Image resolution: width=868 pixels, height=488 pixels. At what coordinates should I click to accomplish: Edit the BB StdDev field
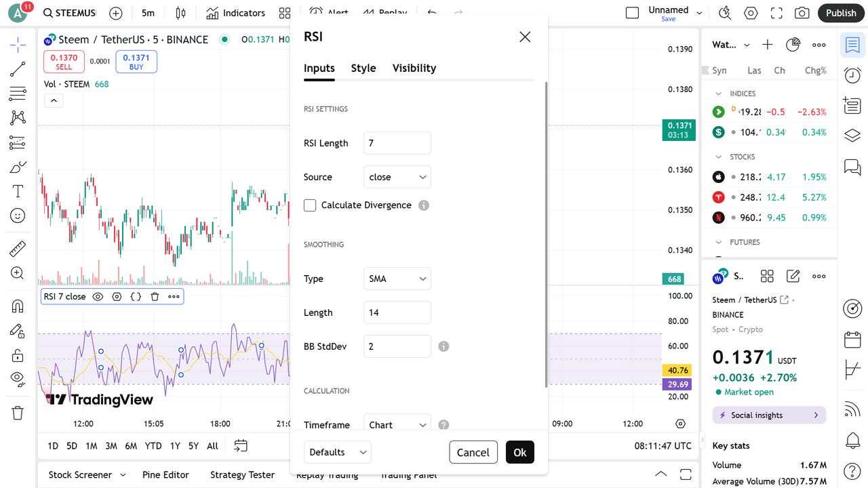(x=397, y=346)
